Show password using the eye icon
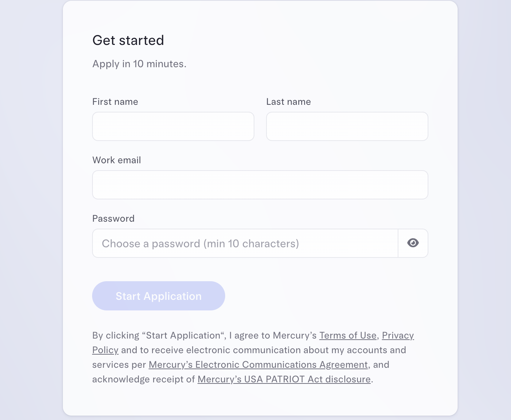This screenshot has width=511, height=420. coord(413,243)
